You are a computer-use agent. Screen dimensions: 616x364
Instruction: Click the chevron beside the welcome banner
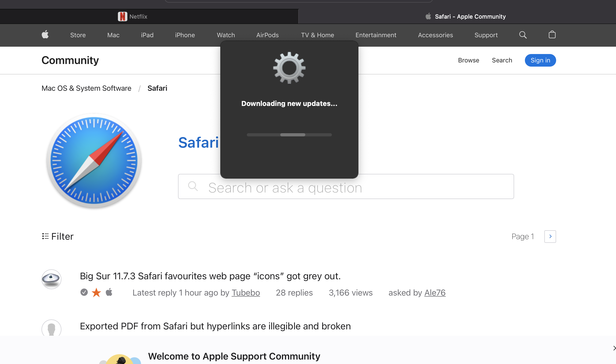pos(614,348)
